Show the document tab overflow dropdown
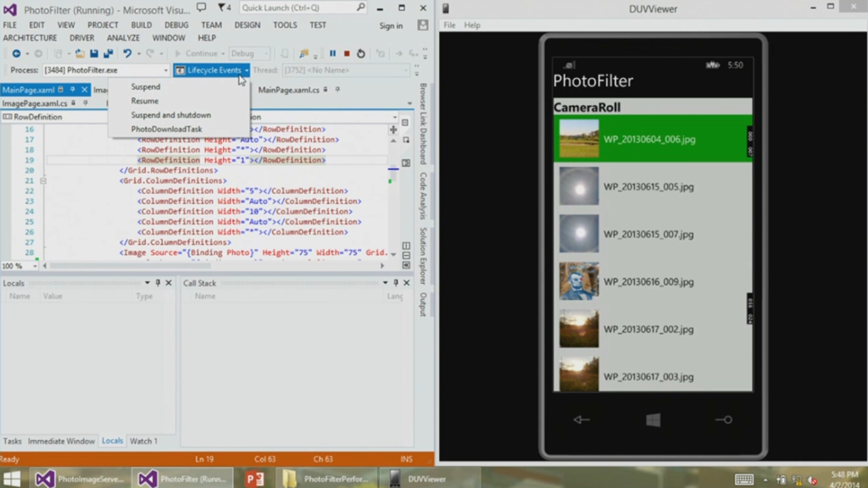The height and width of the screenshot is (488, 868). 409,103
